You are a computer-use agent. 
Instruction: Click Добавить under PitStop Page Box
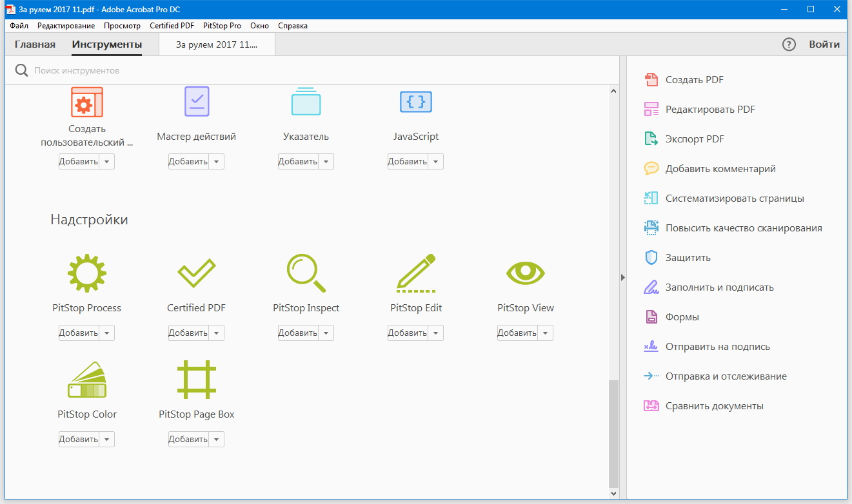point(188,440)
